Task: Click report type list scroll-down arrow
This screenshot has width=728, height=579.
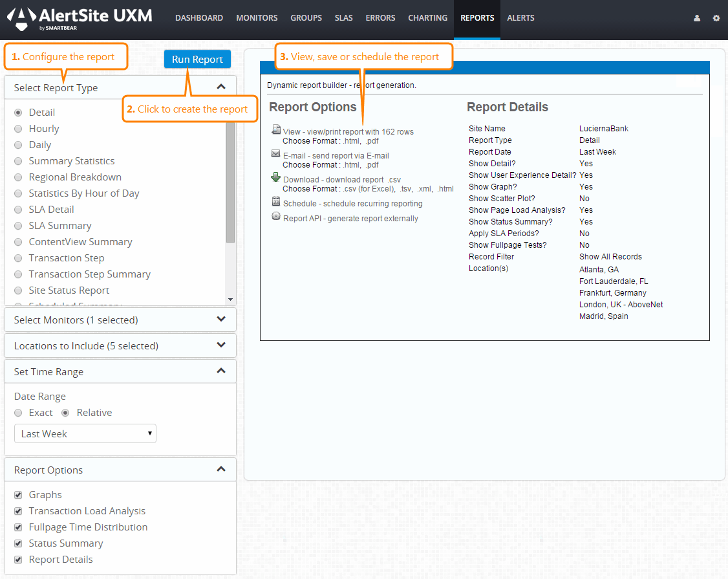Action: pyautogui.click(x=230, y=300)
